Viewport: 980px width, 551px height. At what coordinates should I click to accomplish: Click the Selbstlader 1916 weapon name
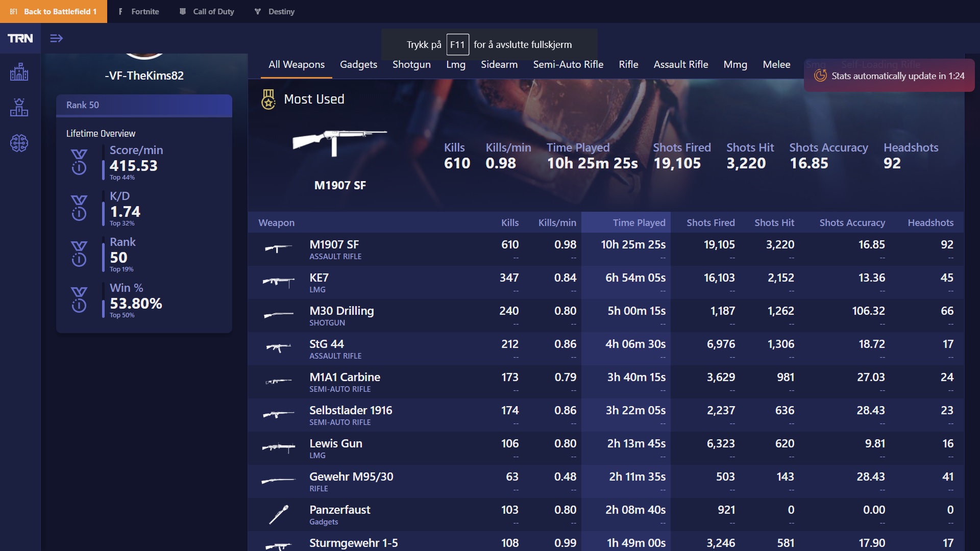pyautogui.click(x=351, y=410)
